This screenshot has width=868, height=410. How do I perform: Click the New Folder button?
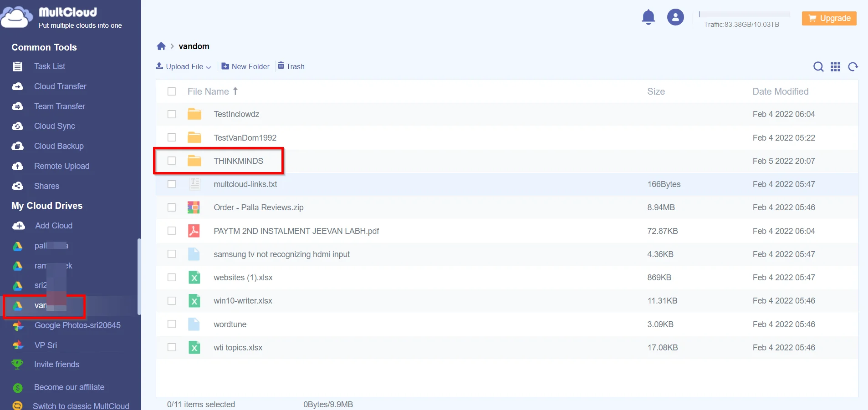pyautogui.click(x=245, y=66)
